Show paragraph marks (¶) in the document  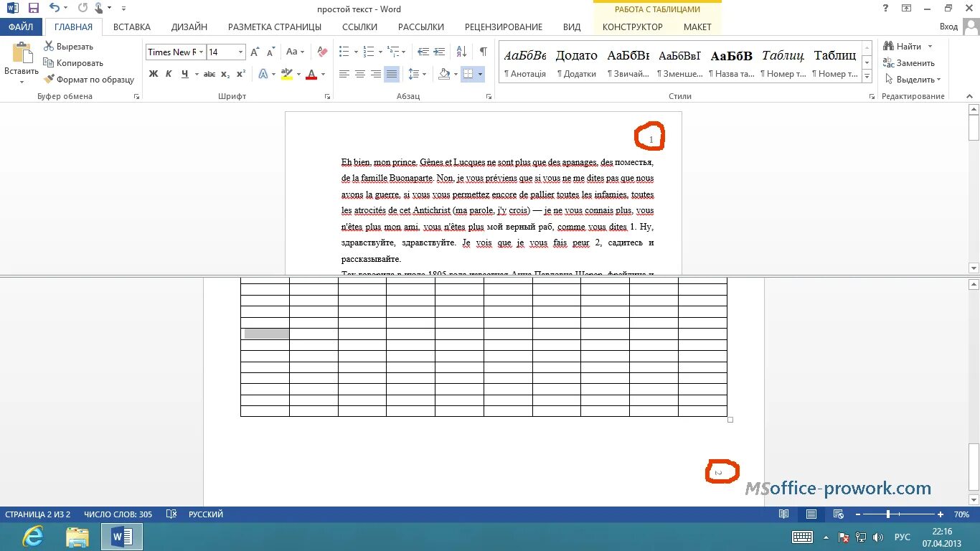coord(484,52)
